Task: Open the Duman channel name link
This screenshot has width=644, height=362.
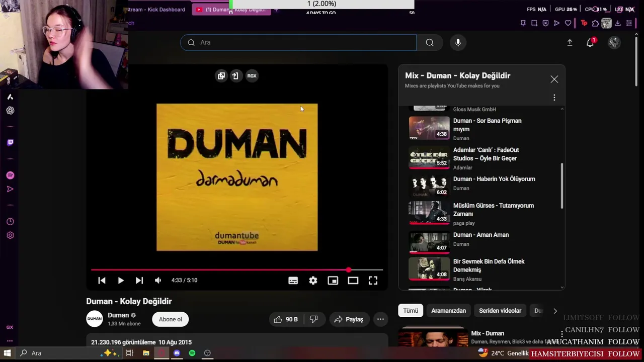Action: tap(118, 315)
